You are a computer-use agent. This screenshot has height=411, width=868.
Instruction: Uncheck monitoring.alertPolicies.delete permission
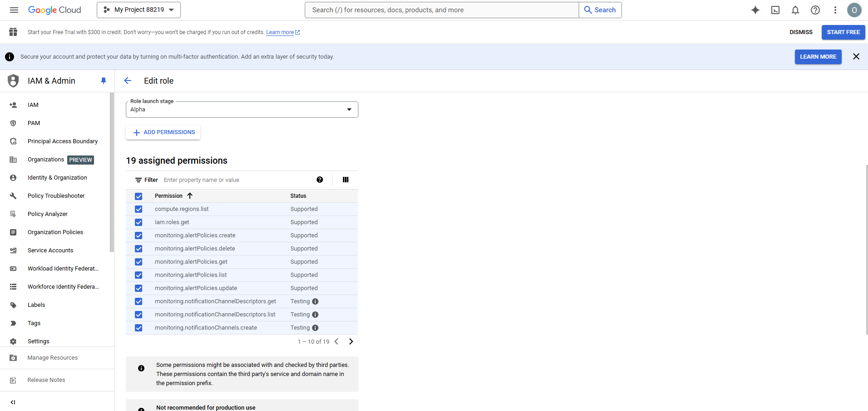(x=139, y=249)
